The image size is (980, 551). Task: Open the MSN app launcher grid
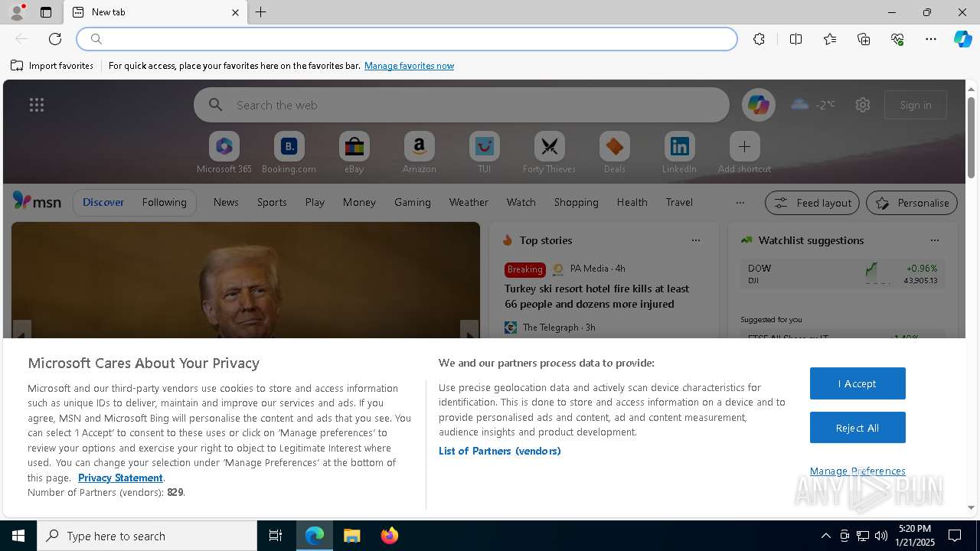[37, 105]
